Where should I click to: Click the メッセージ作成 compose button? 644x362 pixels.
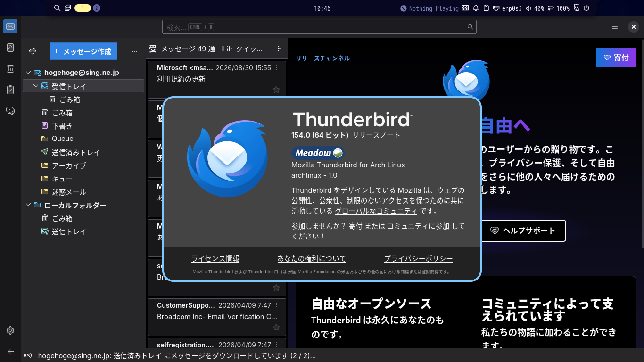pyautogui.click(x=83, y=51)
